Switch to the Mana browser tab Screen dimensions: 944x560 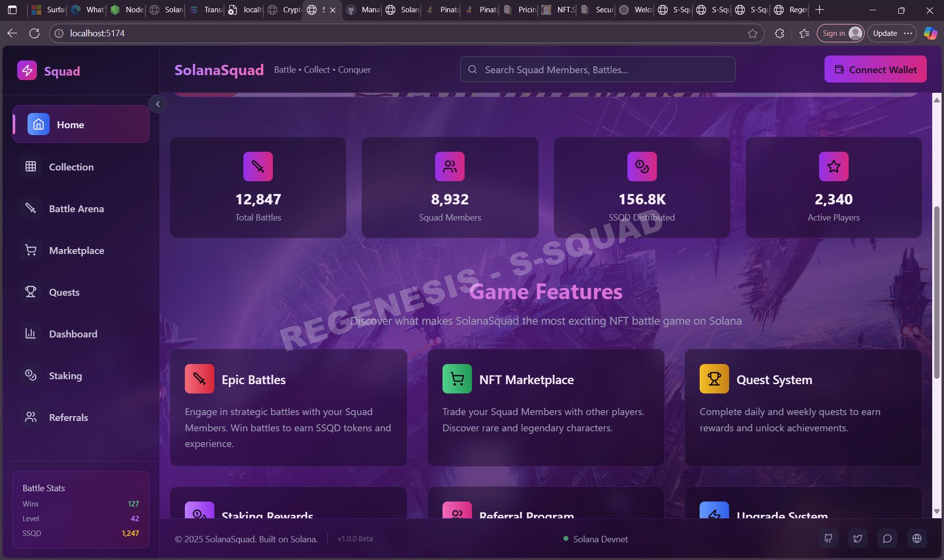363,9
